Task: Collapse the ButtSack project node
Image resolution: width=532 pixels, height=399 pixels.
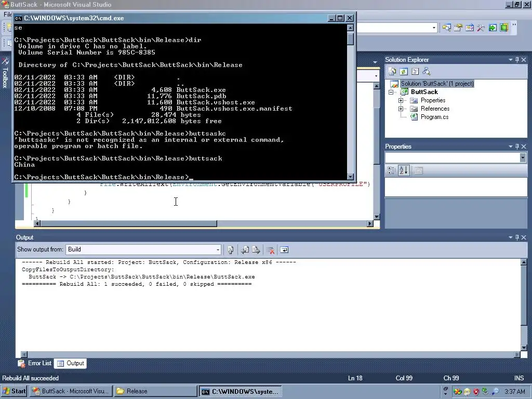Action: (391, 92)
